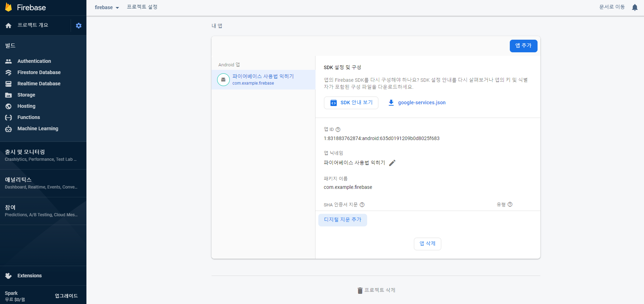Click the Functions brackets icon
Image resolution: width=644 pixels, height=304 pixels.
point(8,117)
